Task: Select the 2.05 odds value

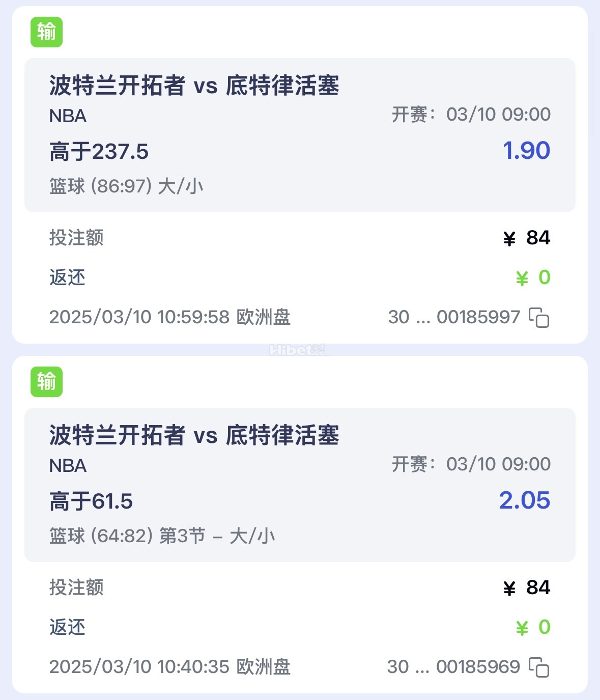Action: click(x=525, y=500)
